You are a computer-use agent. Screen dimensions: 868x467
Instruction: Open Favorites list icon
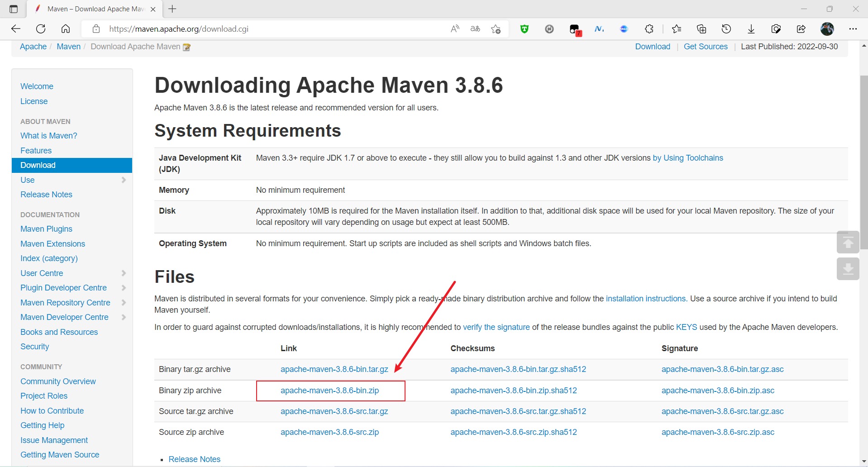point(677,29)
